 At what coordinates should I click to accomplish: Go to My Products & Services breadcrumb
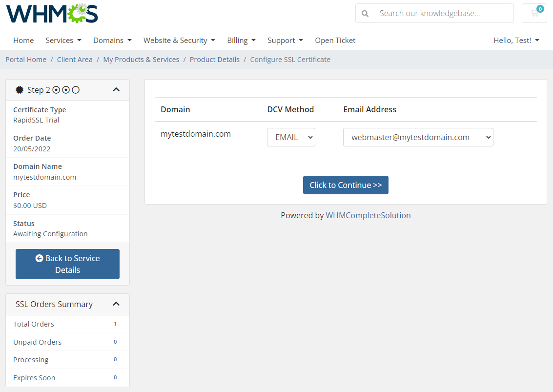pos(141,59)
